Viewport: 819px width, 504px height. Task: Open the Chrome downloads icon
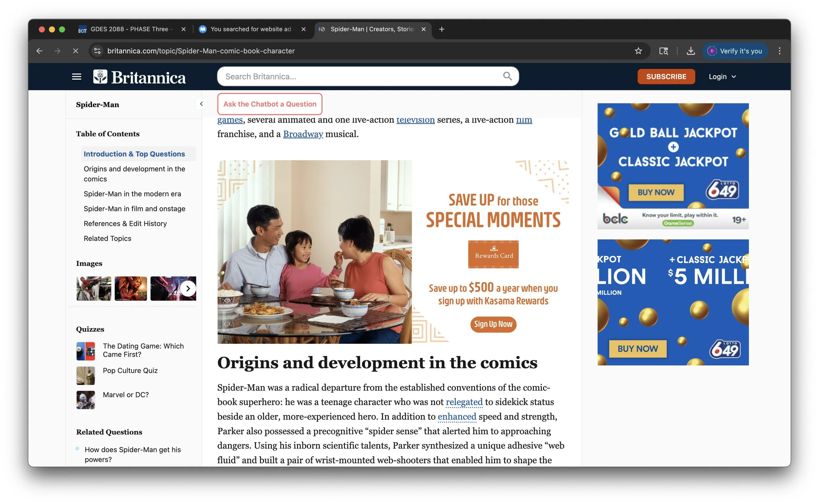691,51
